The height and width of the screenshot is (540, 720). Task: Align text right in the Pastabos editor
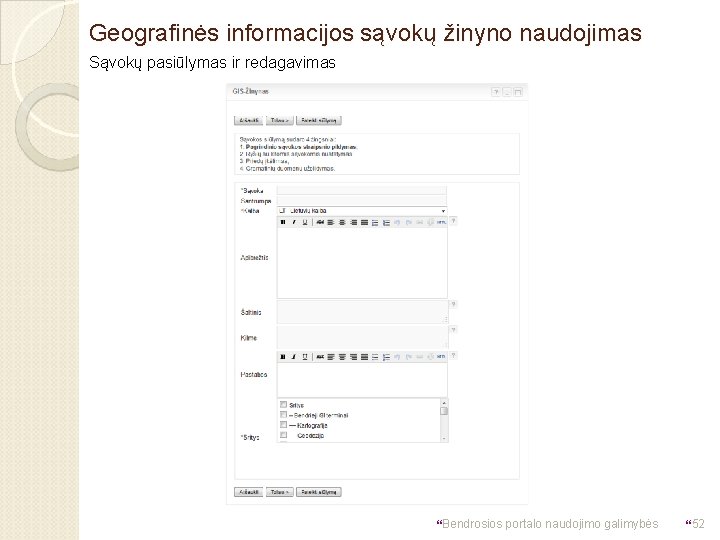(x=353, y=357)
